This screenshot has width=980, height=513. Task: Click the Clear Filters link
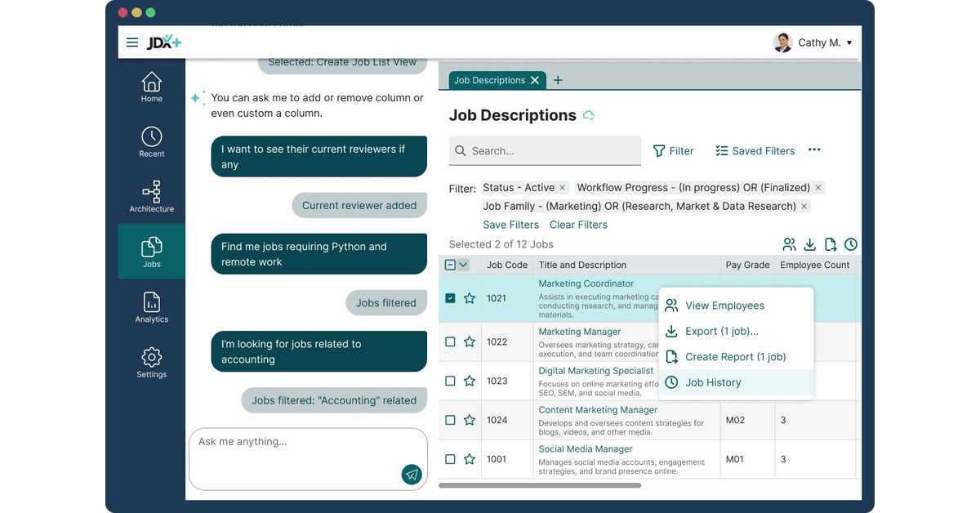(578, 224)
